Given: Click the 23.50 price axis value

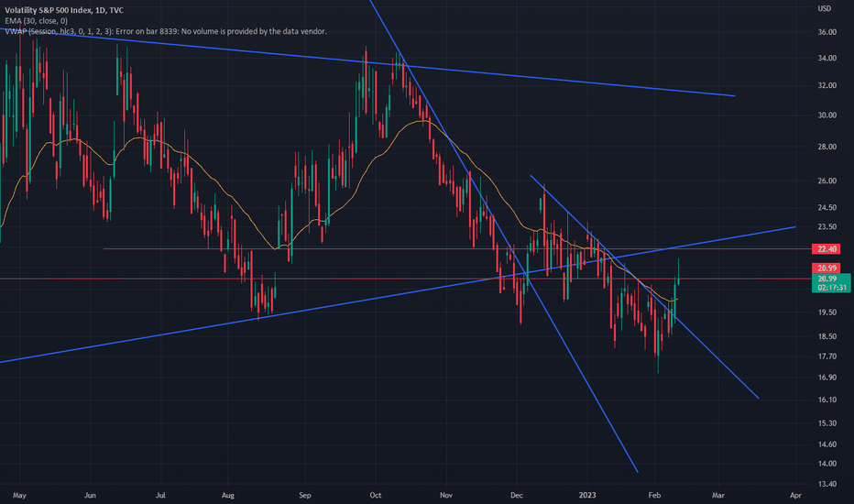Looking at the screenshot, I should pyautogui.click(x=827, y=226).
